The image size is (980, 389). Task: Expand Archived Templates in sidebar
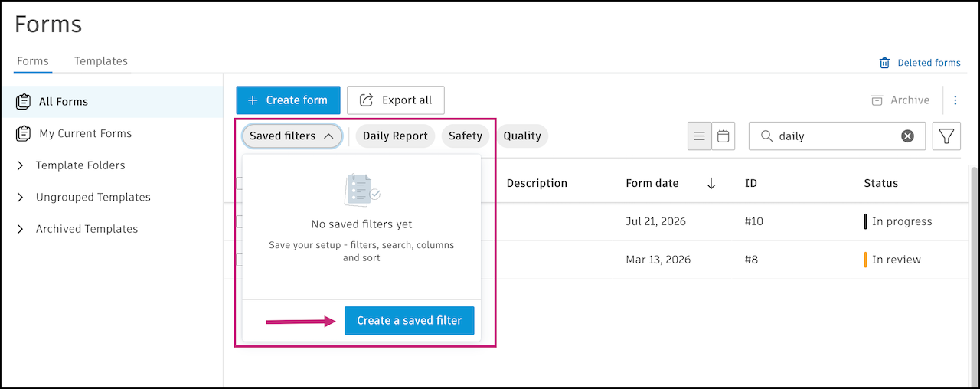coord(20,229)
